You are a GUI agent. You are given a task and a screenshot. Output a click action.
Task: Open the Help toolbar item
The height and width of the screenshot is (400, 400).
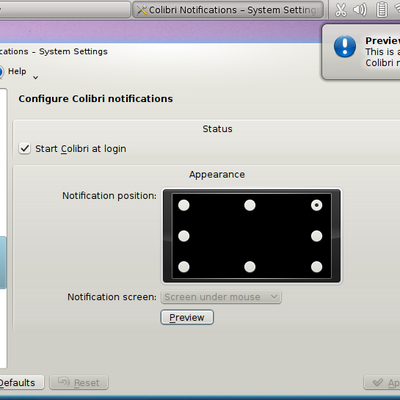click(x=13, y=71)
